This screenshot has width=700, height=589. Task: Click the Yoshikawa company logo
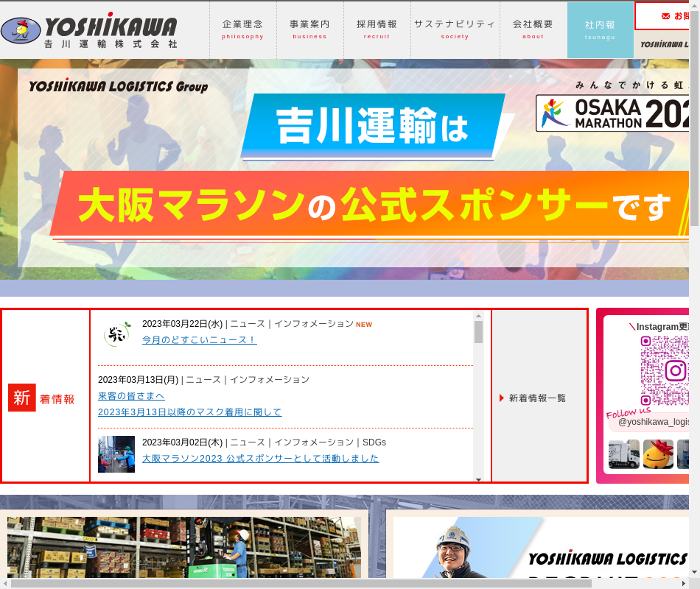(89, 30)
